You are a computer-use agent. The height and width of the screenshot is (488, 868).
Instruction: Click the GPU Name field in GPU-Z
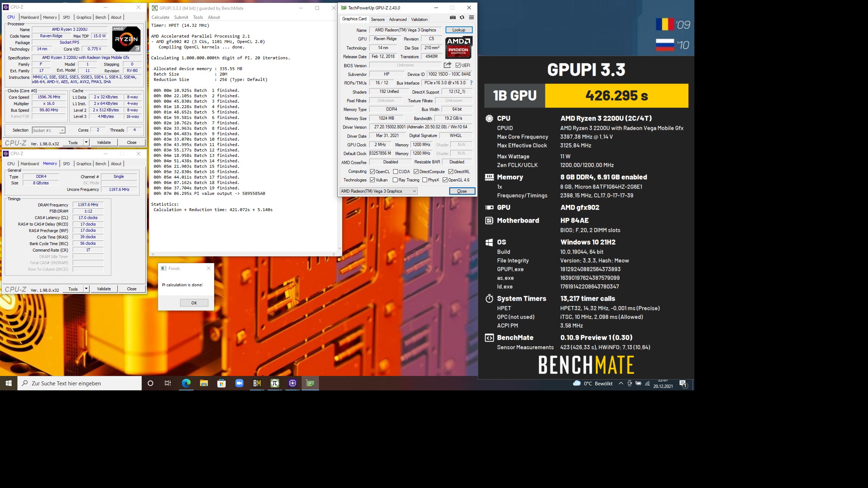tap(405, 30)
